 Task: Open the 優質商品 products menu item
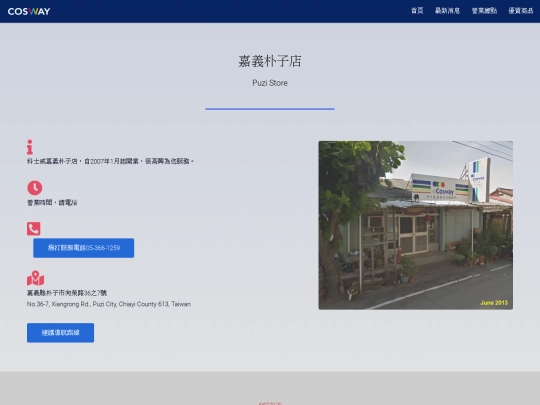(520, 11)
